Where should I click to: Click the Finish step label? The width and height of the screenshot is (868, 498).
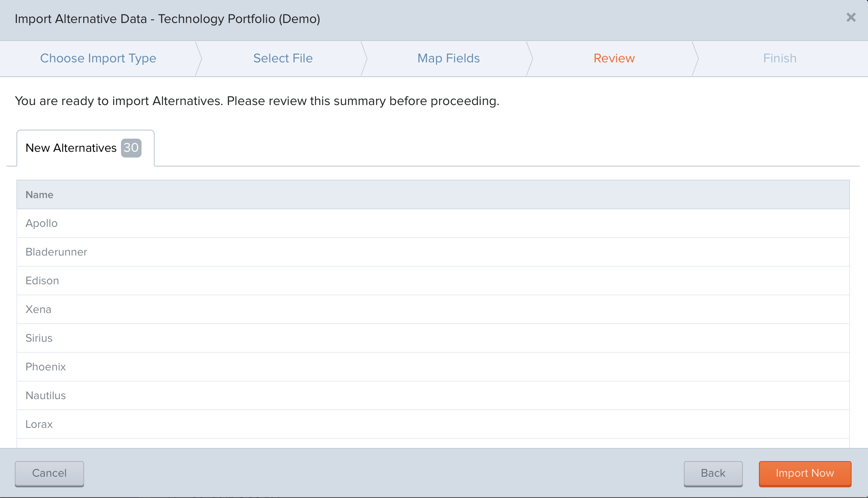tap(780, 58)
